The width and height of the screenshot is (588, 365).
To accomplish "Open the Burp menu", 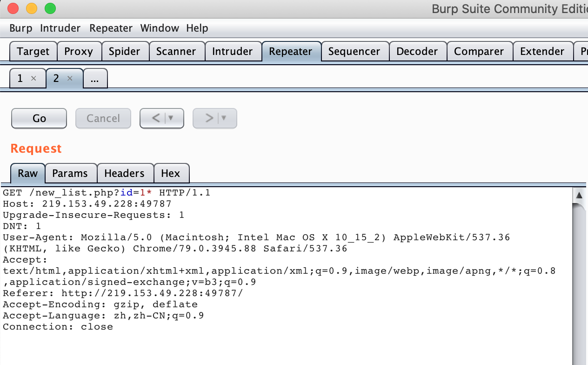I will point(21,28).
